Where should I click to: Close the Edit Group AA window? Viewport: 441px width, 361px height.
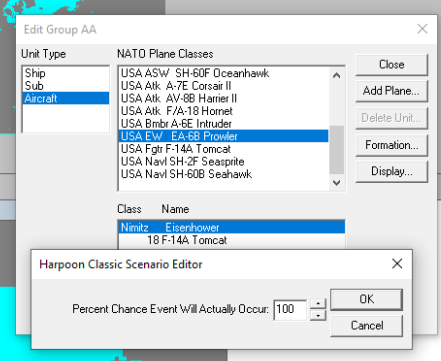coord(422,29)
